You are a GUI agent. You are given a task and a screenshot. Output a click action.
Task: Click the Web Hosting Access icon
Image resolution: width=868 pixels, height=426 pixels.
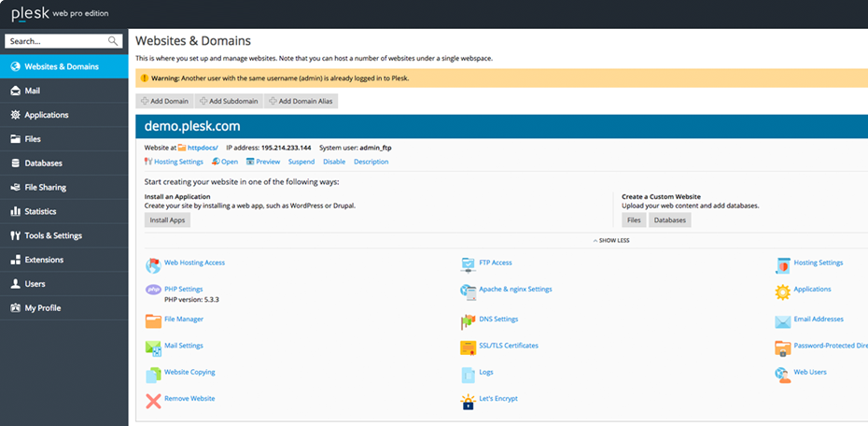pos(153,264)
